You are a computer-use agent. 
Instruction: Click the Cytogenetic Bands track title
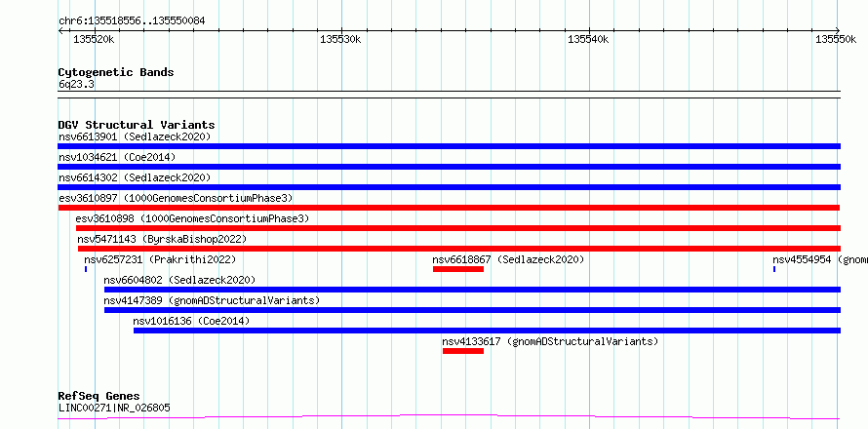coord(116,72)
